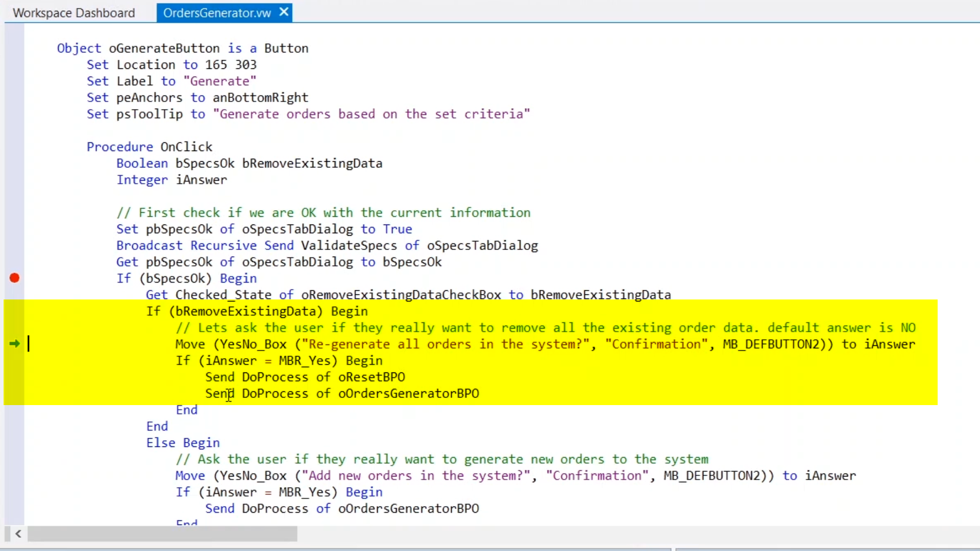Click the oRemoveExistingDataCheckBox identifier
The height and width of the screenshot is (551, 980).
point(401,295)
